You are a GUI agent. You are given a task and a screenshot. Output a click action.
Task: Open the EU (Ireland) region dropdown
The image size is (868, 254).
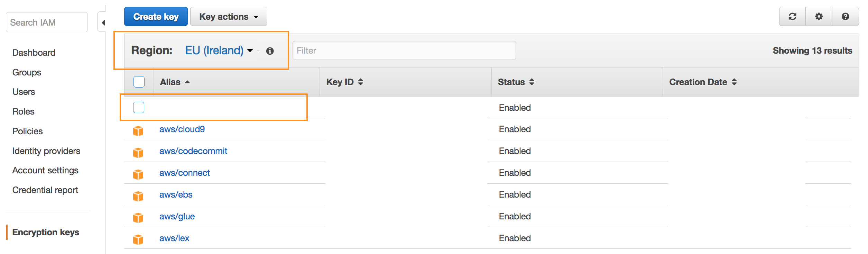point(219,51)
